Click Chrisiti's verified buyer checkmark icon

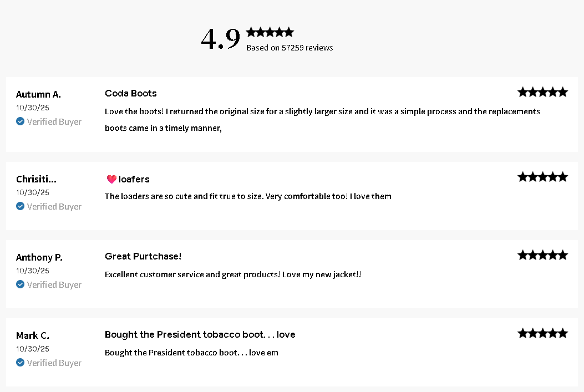tap(21, 206)
